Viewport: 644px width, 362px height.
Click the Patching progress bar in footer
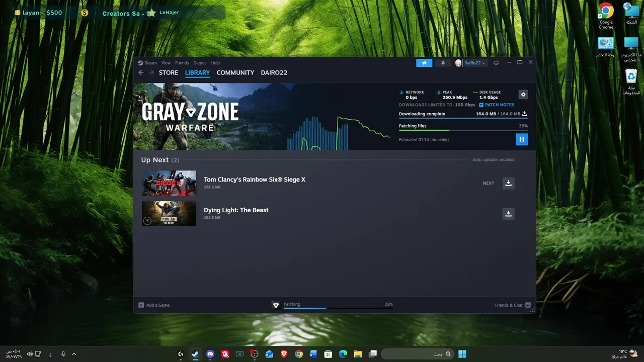click(338, 308)
